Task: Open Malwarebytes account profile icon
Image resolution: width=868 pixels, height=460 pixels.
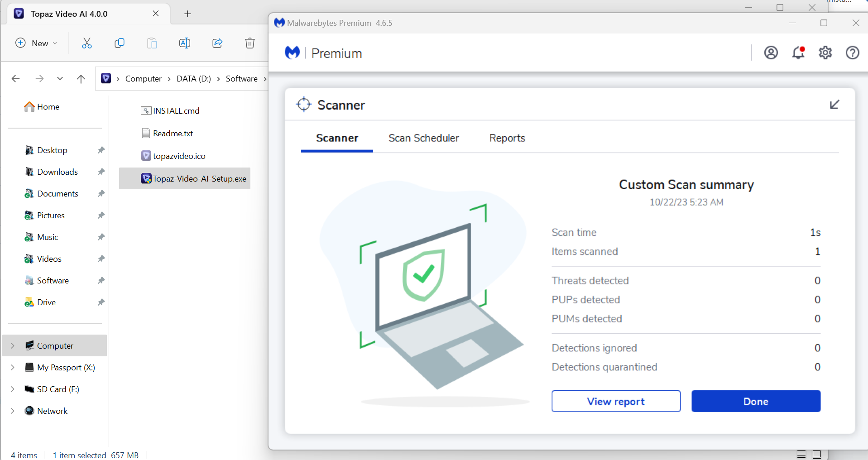Action: (x=771, y=53)
